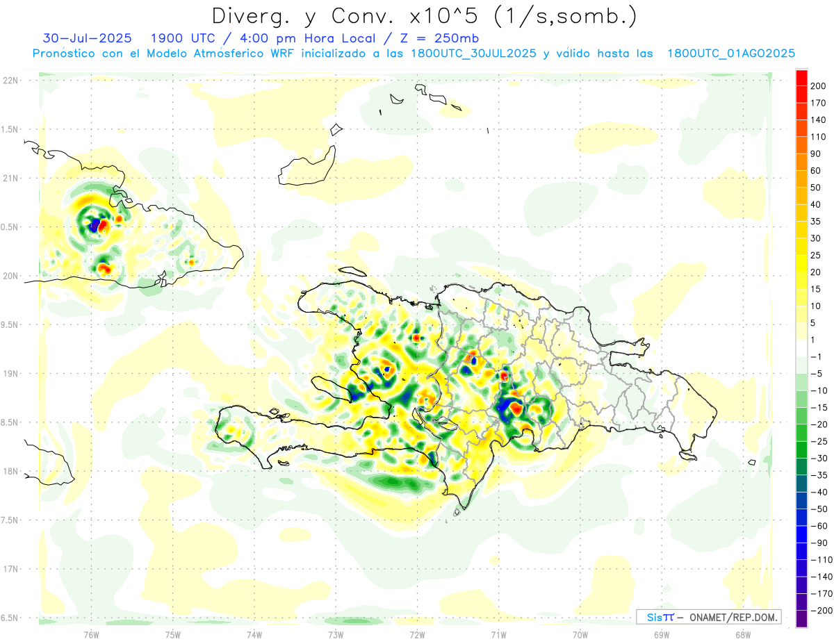This screenshot has width=834, height=644.
Task: Click the "1800UTC_01AGO2025" valid-until time
Action: (x=731, y=53)
